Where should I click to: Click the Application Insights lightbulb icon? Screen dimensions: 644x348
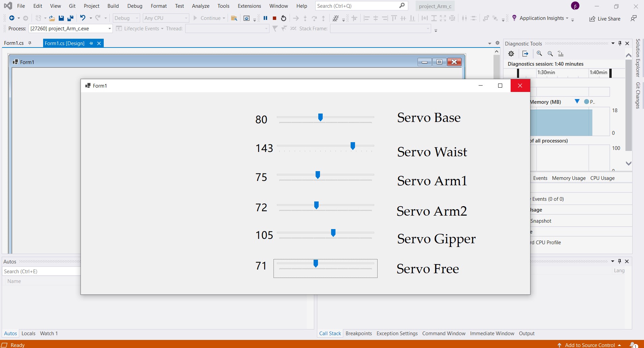tap(514, 18)
